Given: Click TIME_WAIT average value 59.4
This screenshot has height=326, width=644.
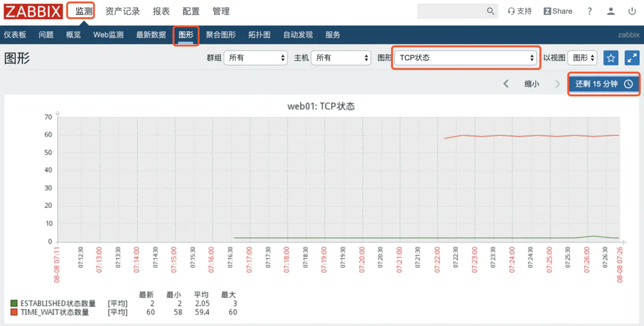Looking at the screenshot, I should pos(202,312).
